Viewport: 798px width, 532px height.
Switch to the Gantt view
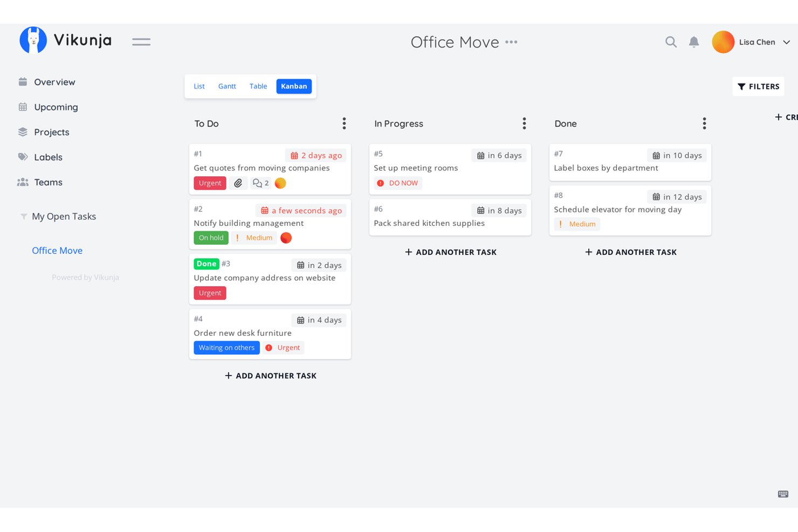click(x=227, y=86)
